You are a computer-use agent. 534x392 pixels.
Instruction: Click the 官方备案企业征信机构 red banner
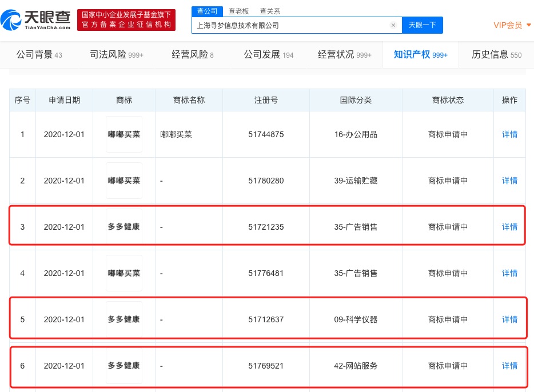pos(126,20)
